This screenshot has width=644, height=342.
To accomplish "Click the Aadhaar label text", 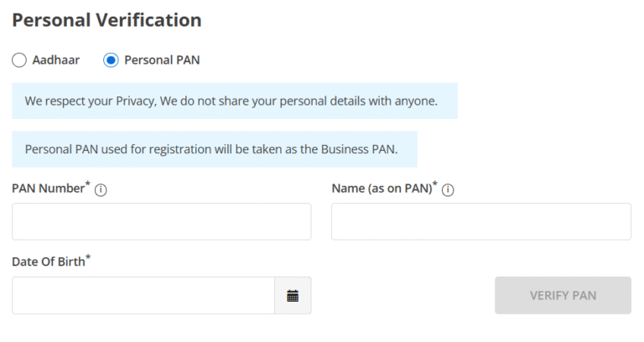I will (55, 60).
